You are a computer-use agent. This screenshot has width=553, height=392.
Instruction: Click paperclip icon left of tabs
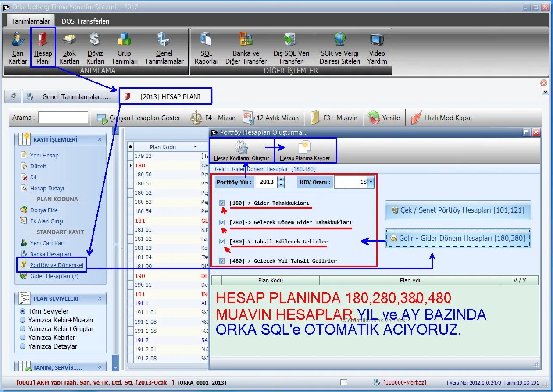(x=13, y=96)
